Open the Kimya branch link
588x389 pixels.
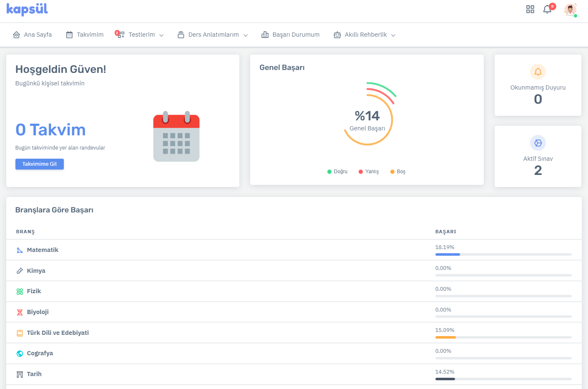(x=36, y=271)
